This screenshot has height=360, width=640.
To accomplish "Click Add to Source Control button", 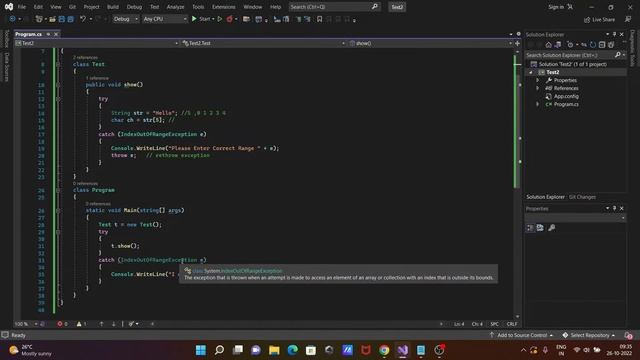I will [x=522, y=336].
